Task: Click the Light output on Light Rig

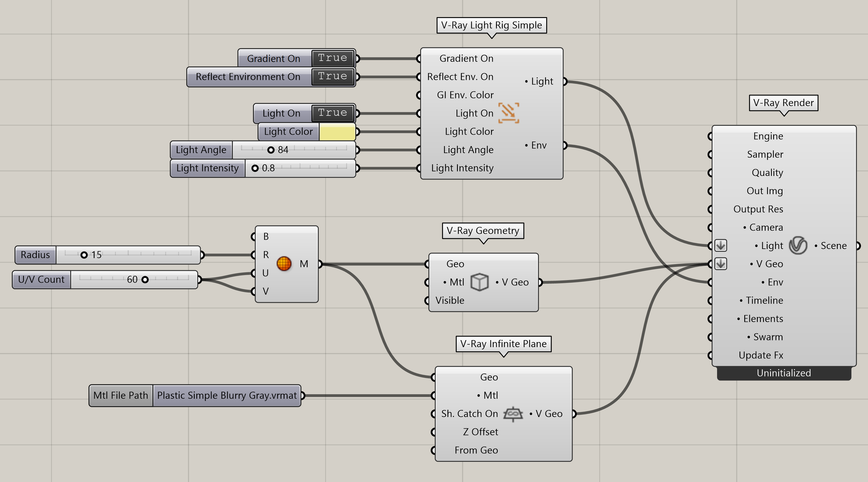Action: coord(539,81)
